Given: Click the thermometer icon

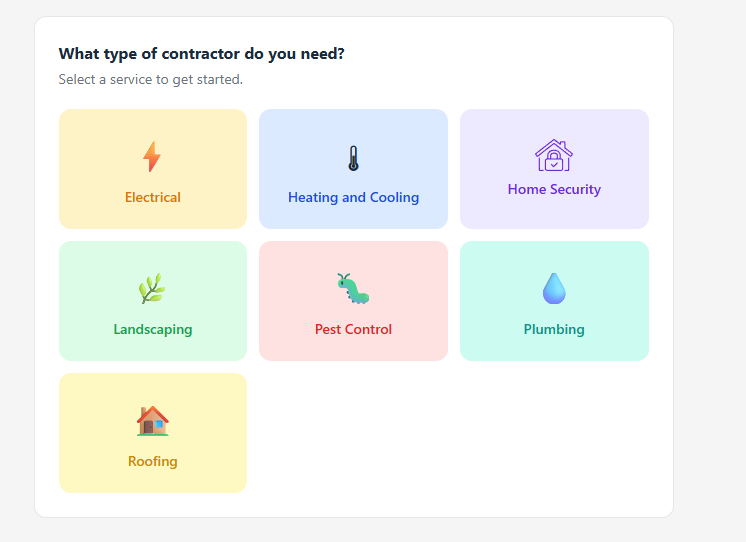Looking at the screenshot, I should tap(353, 158).
